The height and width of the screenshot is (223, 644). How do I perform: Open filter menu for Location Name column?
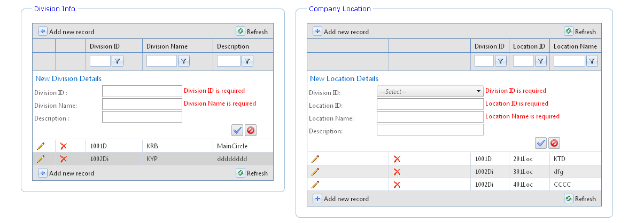pos(592,61)
